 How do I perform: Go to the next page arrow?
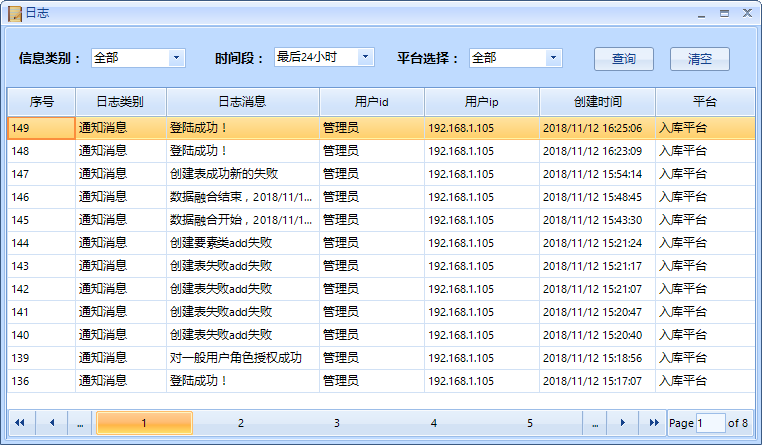tap(624, 423)
